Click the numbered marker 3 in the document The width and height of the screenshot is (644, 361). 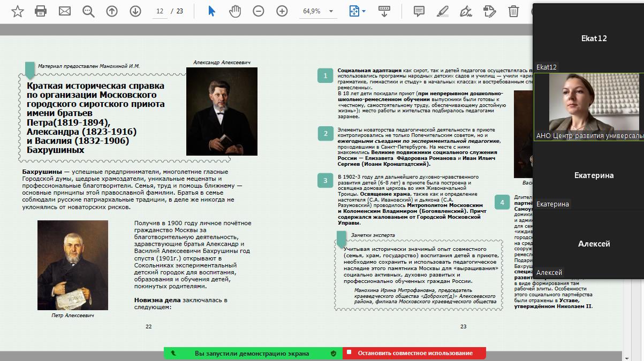click(325, 181)
